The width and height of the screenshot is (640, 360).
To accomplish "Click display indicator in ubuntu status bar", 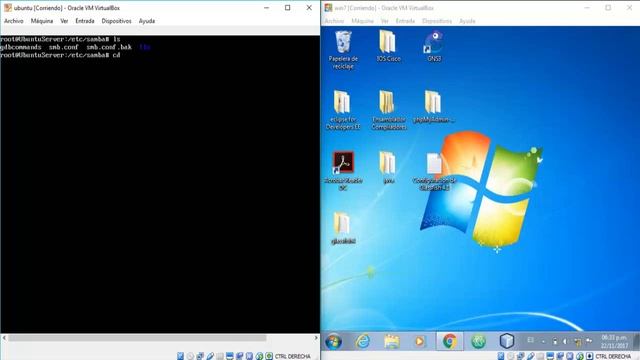I will tap(230, 356).
